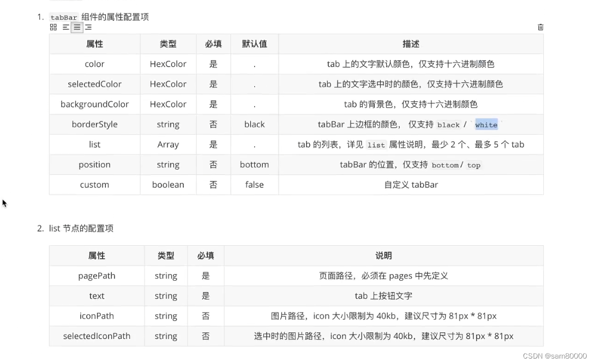Viewport: 595px width, 364px height.
Task: Select the 'list' property cell
Action: click(x=94, y=144)
